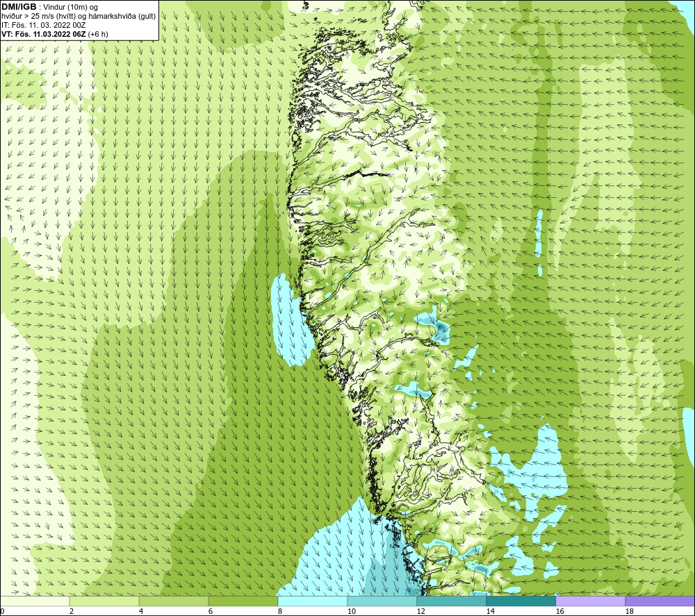
Task: Click the legend scale label '2'
Action: (x=72, y=612)
